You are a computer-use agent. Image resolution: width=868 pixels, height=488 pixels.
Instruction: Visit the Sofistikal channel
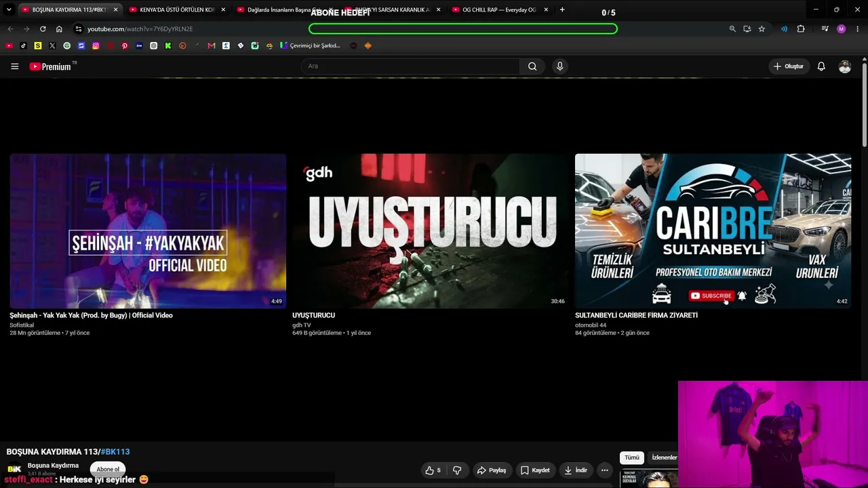click(x=22, y=325)
